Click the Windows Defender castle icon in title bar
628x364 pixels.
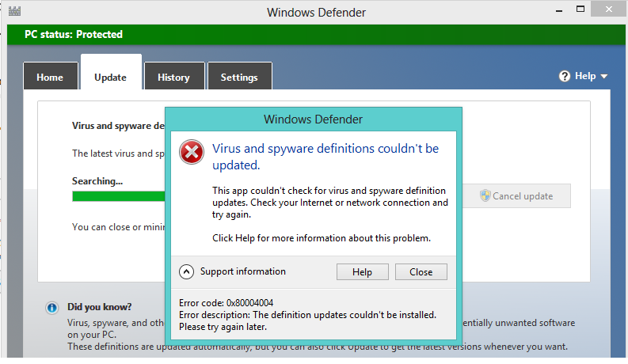pyautogui.click(x=14, y=11)
